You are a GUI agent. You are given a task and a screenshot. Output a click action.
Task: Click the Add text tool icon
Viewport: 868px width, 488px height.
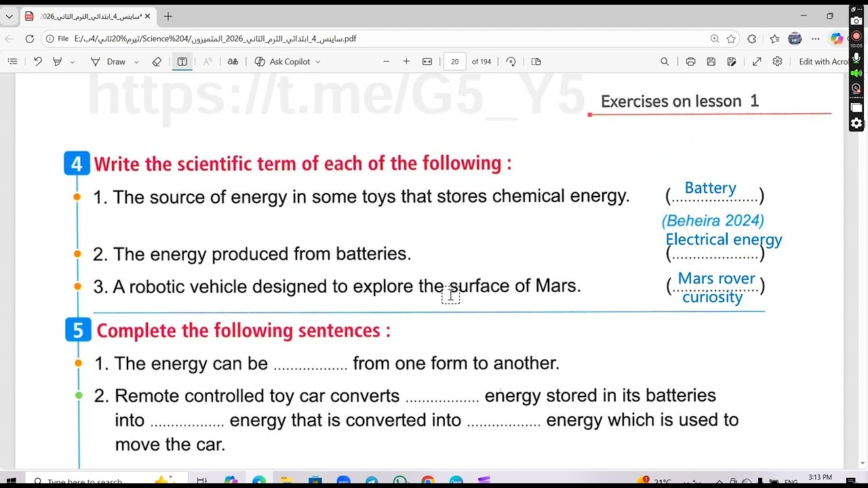(x=208, y=62)
